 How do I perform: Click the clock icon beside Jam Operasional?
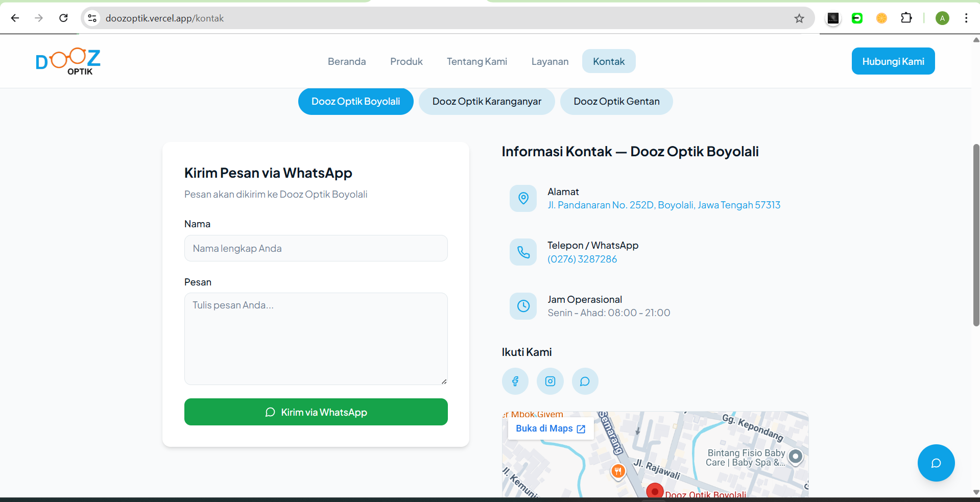pyautogui.click(x=523, y=306)
